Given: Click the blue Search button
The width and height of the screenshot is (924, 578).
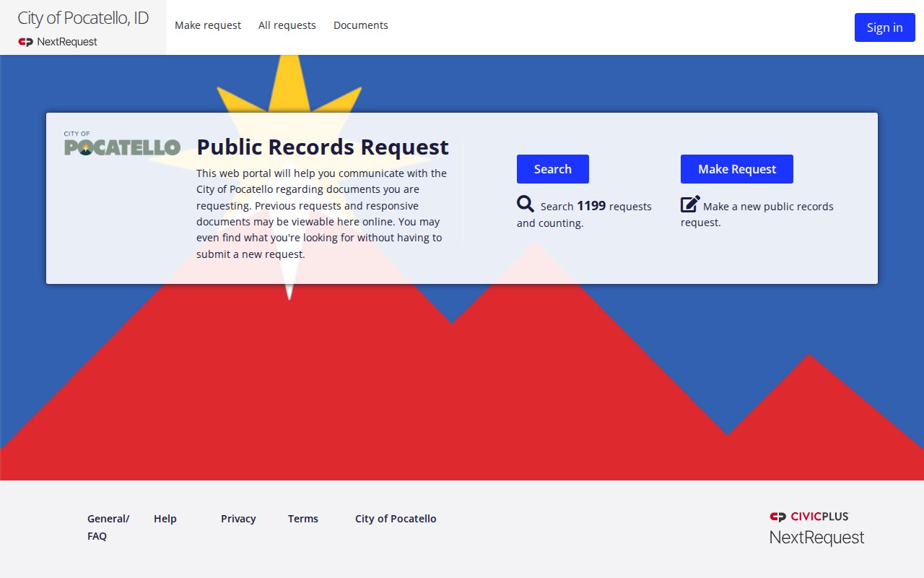Looking at the screenshot, I should click(553, 169).
